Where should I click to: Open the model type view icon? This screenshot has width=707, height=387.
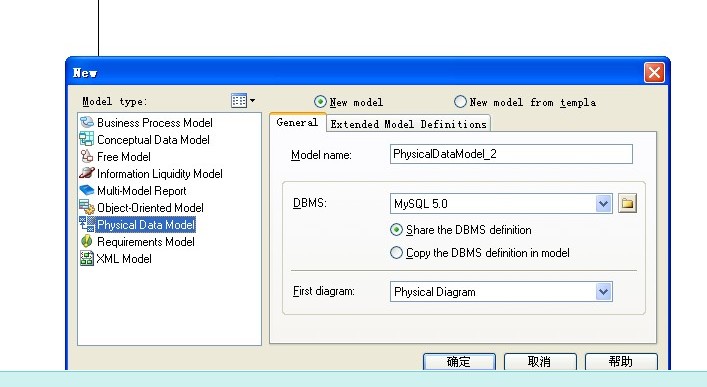pyautogui.click(x=239, y=101)
